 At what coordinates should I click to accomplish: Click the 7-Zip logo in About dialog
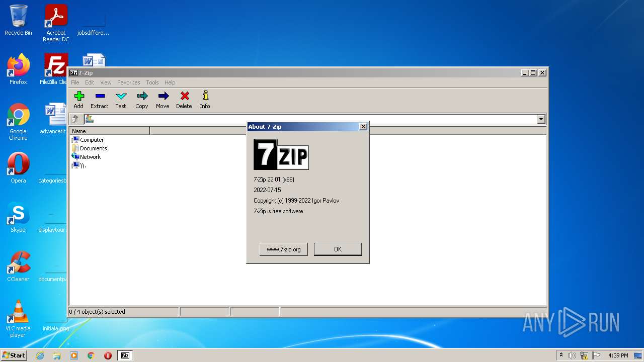pyautogui.click(x=281, y=154)
